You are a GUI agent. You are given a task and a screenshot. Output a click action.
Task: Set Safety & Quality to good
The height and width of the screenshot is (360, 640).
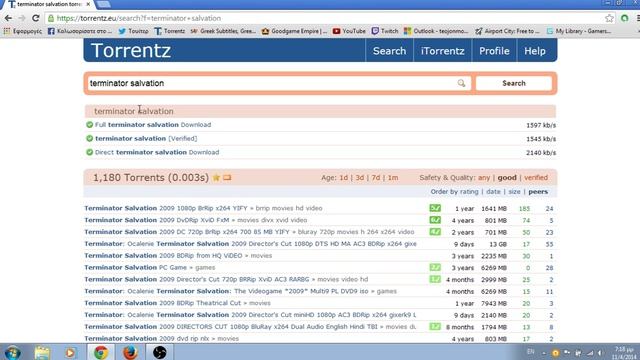tap(507, 178)
